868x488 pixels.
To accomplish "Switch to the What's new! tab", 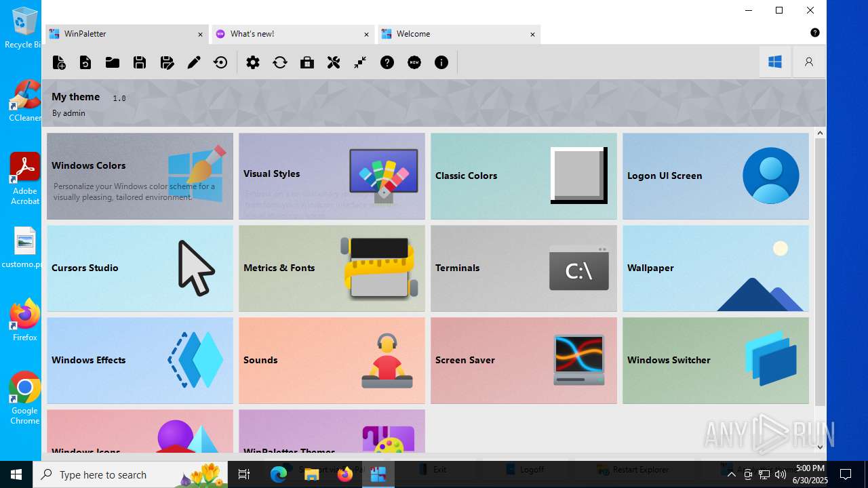I will point(293,34).
